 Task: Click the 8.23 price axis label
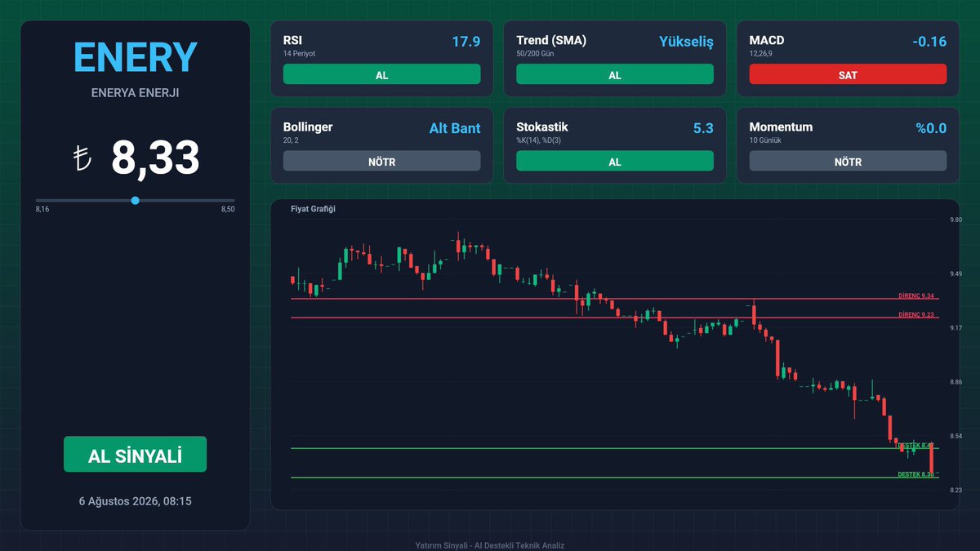[x=955, y=490]
